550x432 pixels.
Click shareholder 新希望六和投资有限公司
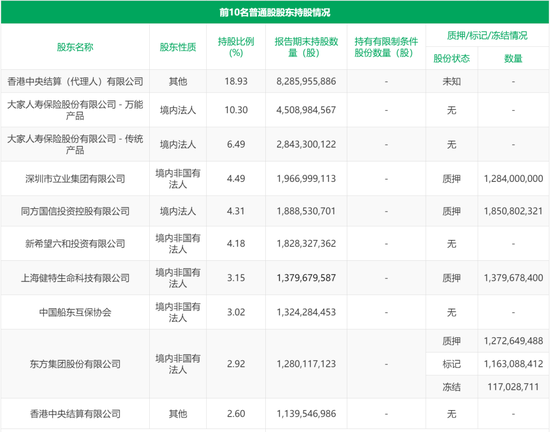[x=75, y=244]
